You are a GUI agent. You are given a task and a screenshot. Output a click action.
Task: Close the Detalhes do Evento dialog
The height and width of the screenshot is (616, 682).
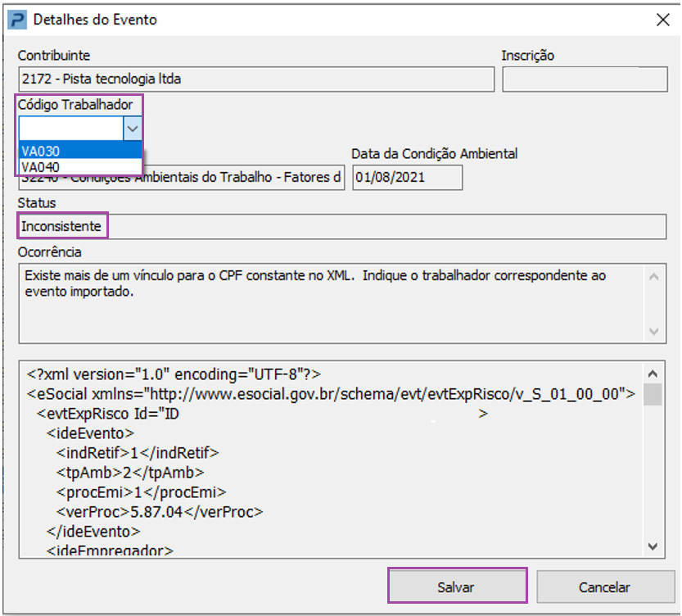[x=661, y=18]
